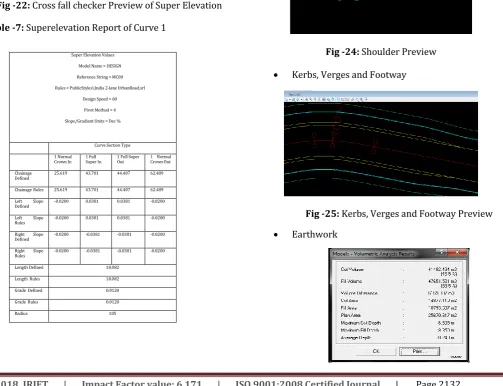Image resolution: width=503 pixels, height=386 pixels.
Task: Select the Table-7 Superelevation Report caption
Action: (x=83, y=28)
